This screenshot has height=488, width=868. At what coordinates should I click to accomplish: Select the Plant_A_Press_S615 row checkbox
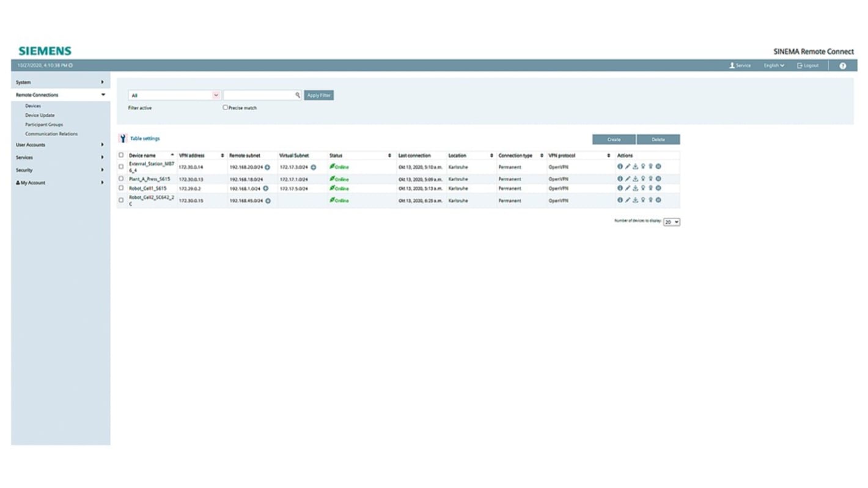click(x=121, y=179)
